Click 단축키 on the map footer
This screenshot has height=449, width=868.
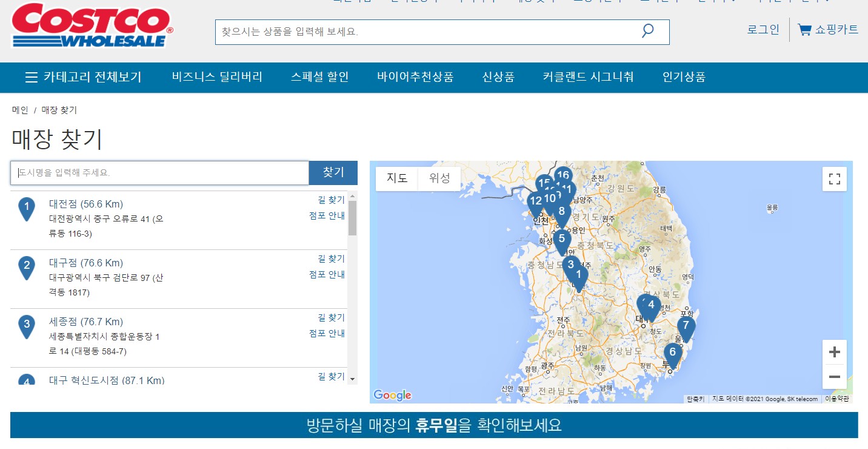695,399
